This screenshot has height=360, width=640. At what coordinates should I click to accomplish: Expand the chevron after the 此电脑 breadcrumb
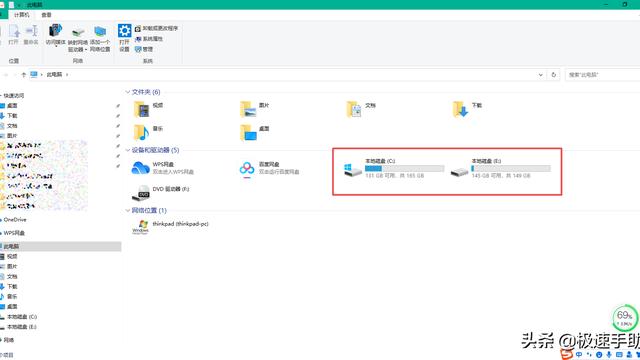pyautogui.click(x=67, y=75)
